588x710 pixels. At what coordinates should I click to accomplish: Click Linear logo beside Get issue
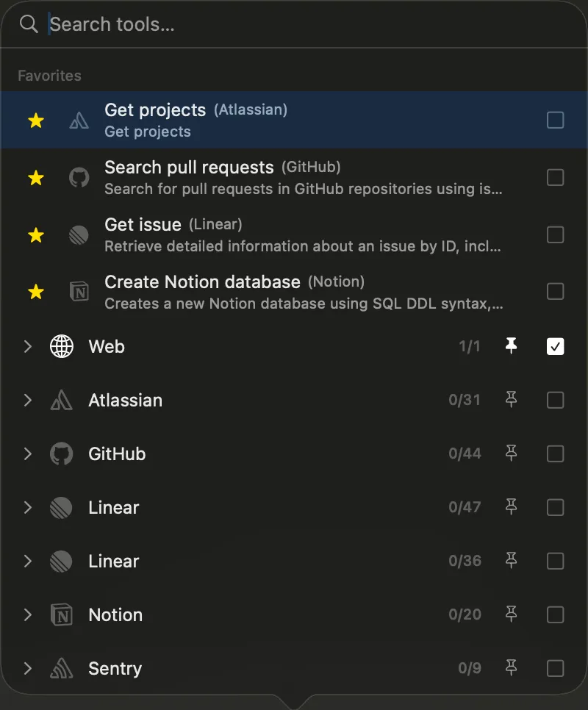click(x=79, y=235)
